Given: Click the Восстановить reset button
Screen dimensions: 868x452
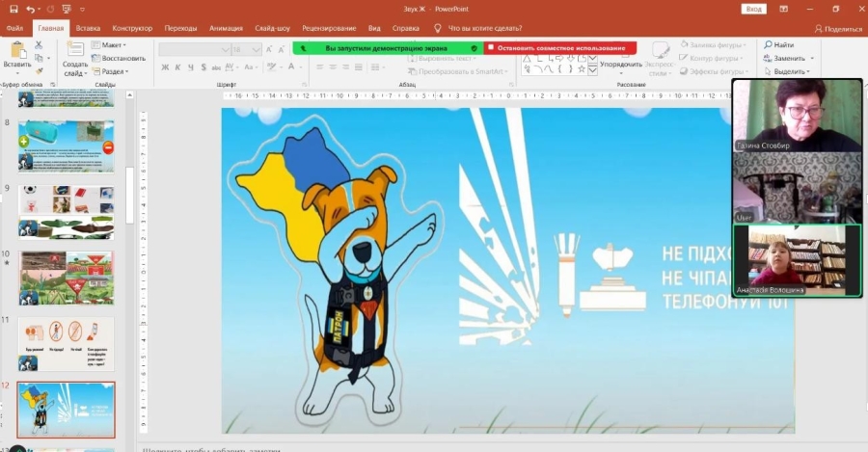Looking at the screenshot, I should point(119,58).
